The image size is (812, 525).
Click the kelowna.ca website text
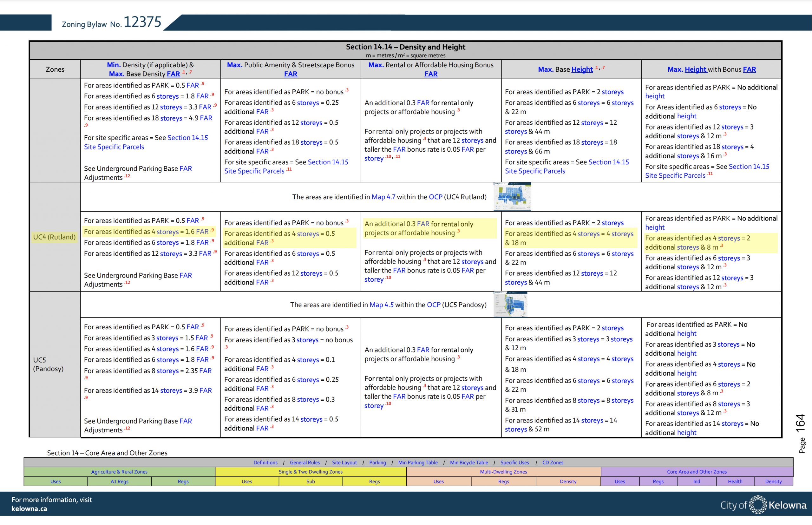(x=29, y=509)
